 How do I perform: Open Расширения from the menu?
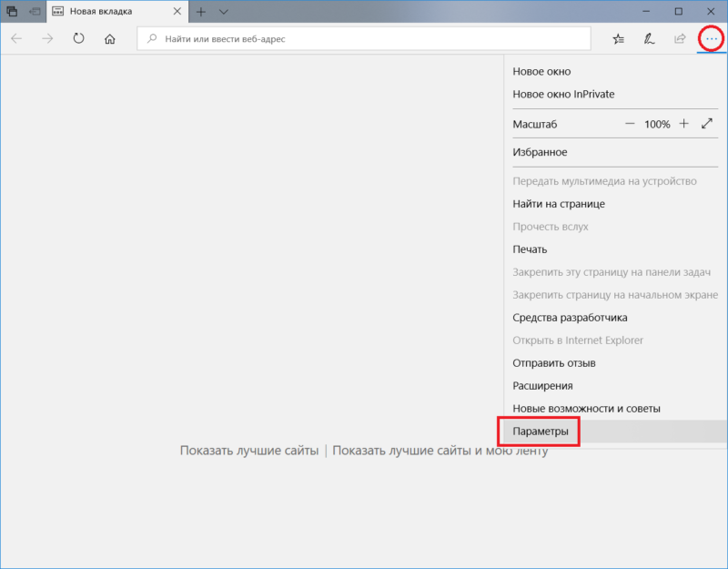click(616, 386)
